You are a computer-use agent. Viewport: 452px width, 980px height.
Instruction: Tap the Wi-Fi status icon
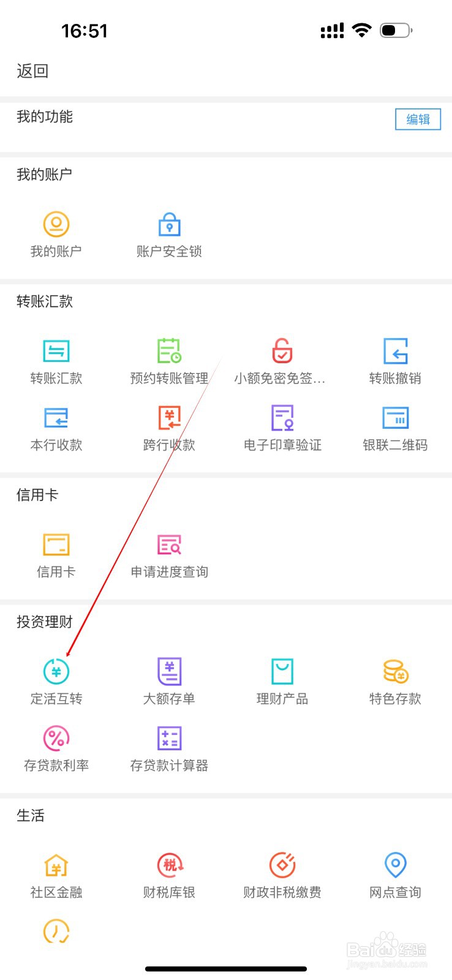point(362,30)
